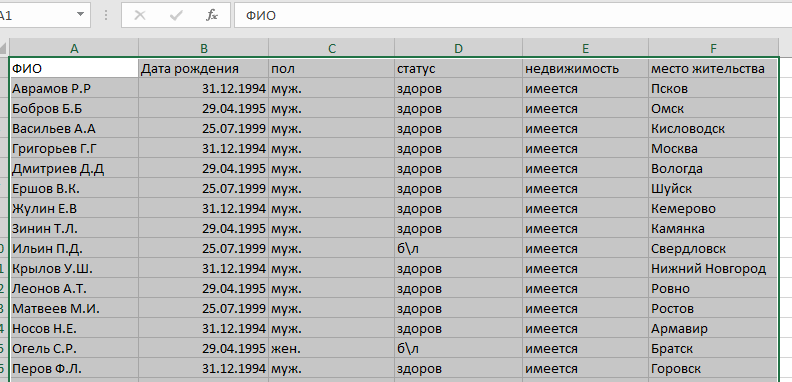Click здоров status in Бобров Б.Б row
Screen dimensions: 792x382
coord(458,109)
